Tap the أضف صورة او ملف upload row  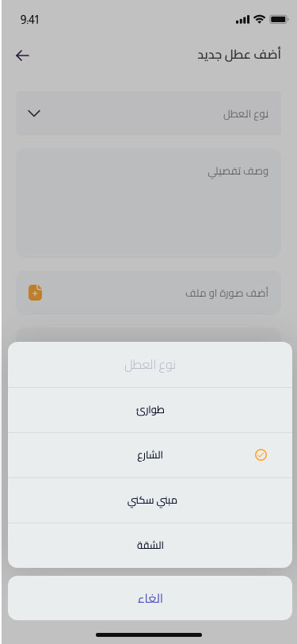tap(149, 293)
